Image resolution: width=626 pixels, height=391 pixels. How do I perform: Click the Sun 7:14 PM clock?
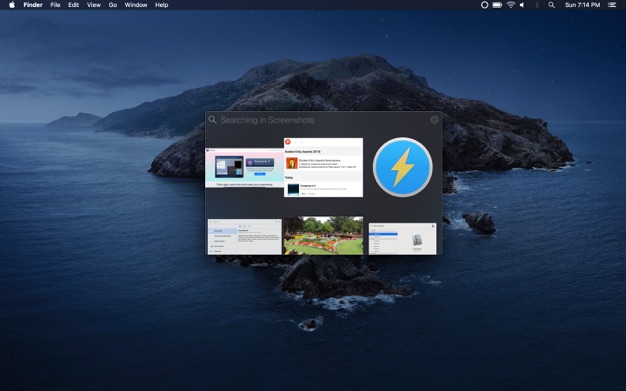click(x=582, y=5)
